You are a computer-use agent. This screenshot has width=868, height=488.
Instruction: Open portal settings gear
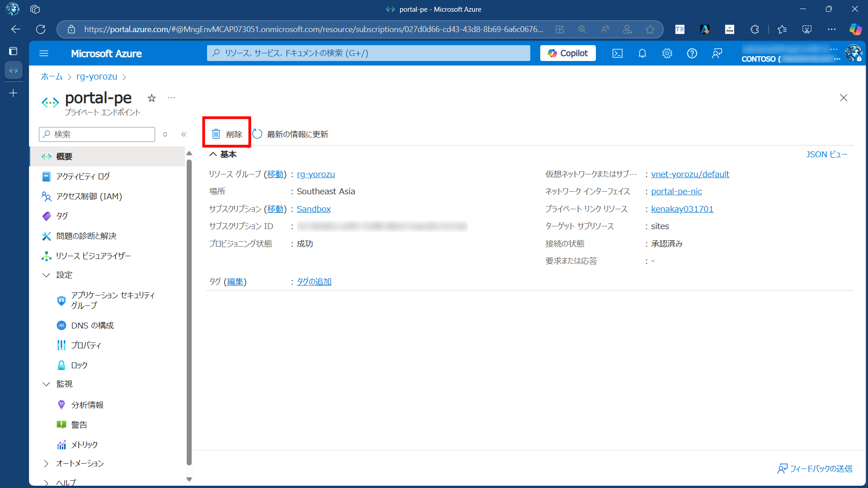coord(667,53)
